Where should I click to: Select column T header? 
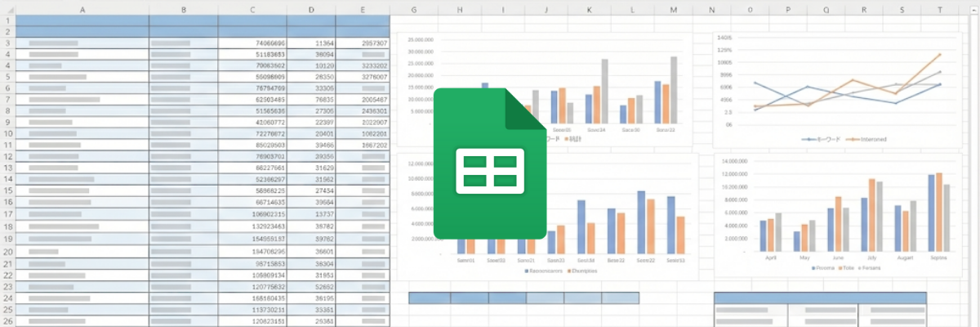pos(940,9)
